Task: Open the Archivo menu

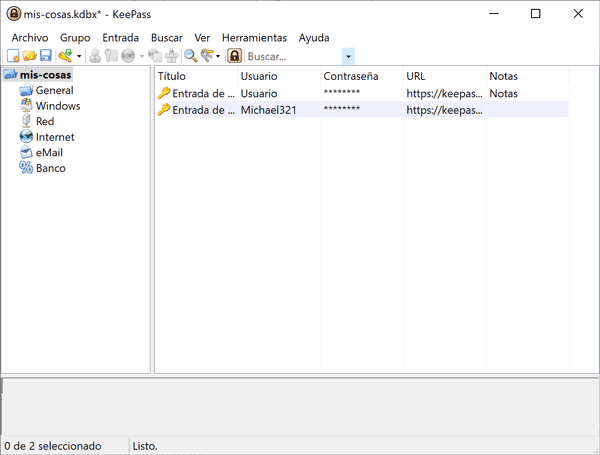Action: [x=30, y=38]
